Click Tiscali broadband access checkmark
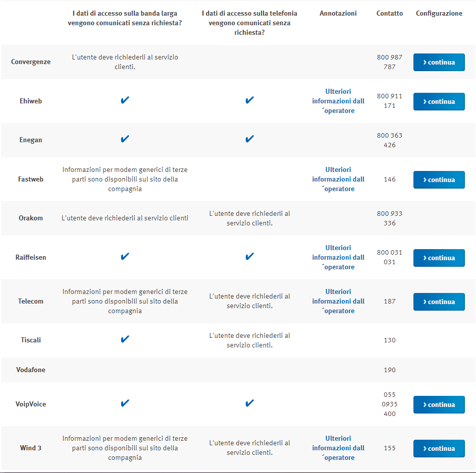This screenshot has width=476, height=473. pyautogui.click(x=125, y=339)
